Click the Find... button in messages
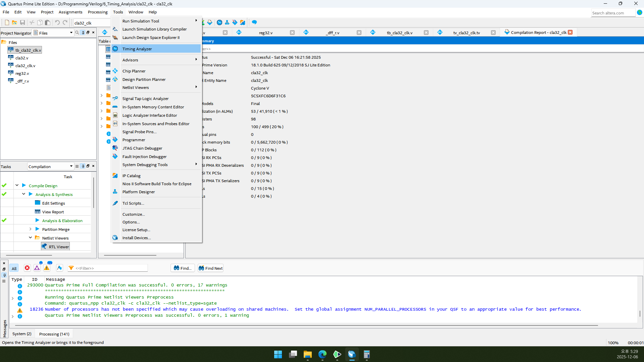The height and width of the screenshot is (362, 644). (183, 268)
